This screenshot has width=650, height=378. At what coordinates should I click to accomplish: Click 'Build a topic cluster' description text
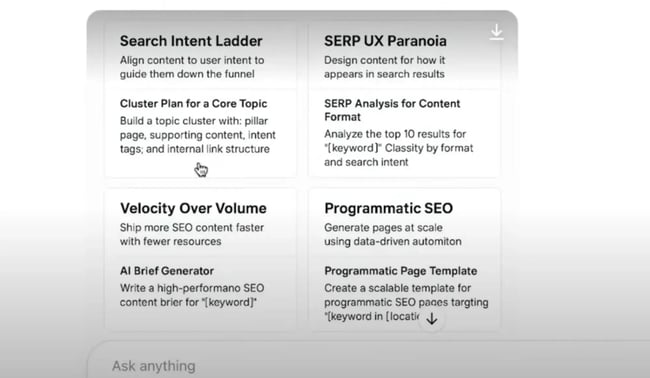coord(198,135)
